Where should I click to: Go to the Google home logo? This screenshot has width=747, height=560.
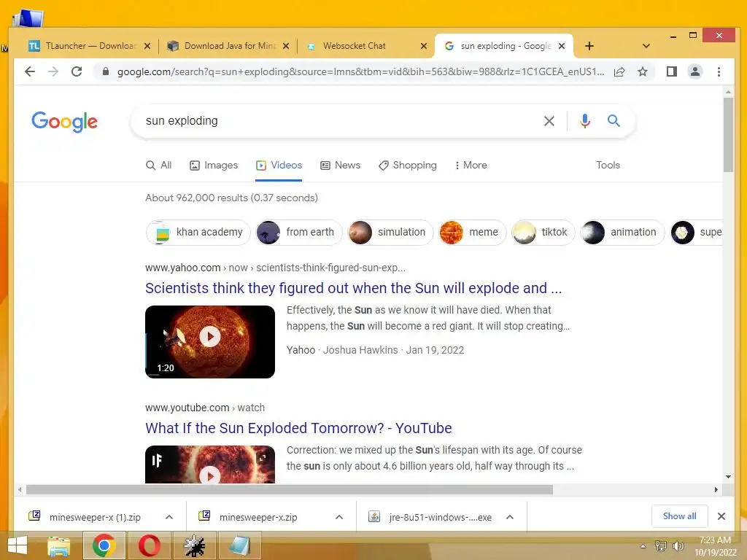coord(64,122)
